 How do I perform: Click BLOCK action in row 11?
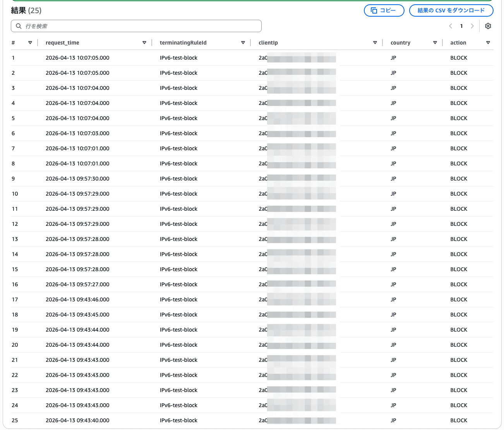click(459, 209)
